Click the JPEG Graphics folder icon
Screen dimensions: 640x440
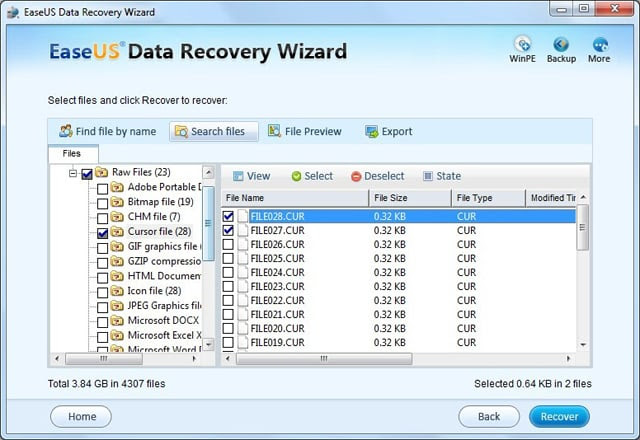[x=117, y=305]
